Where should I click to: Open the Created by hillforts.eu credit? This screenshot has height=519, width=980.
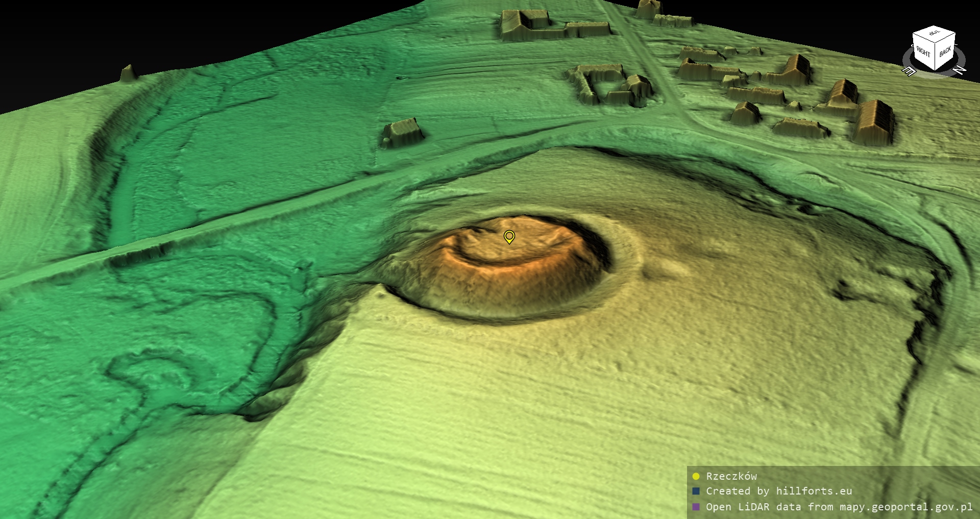point(778,491)
